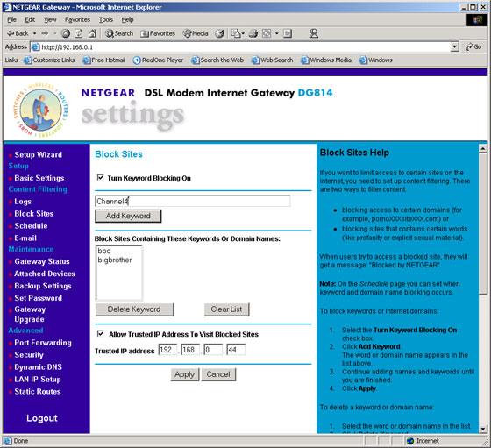Open Backup Settings in sidebar

click(x=43, y=286)
